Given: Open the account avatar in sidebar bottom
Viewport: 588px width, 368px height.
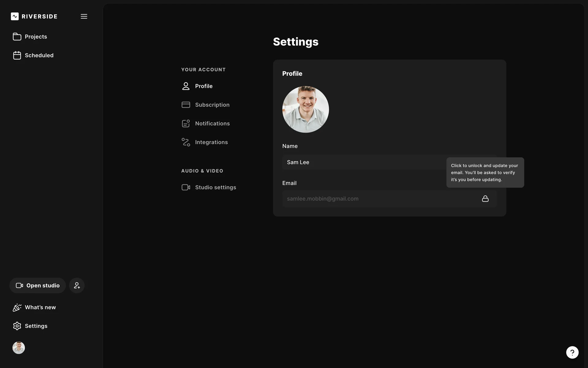Looking at the screenshot, I should (19, 348).
